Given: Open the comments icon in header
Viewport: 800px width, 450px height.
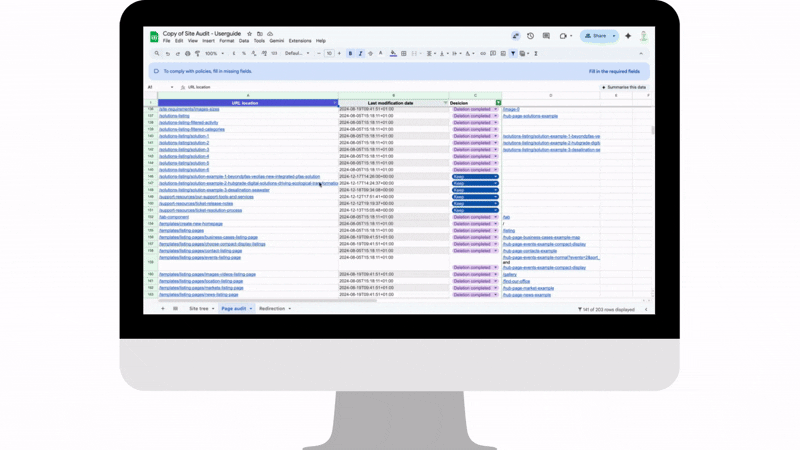Looking at the screenshot, I should point(546,36).
